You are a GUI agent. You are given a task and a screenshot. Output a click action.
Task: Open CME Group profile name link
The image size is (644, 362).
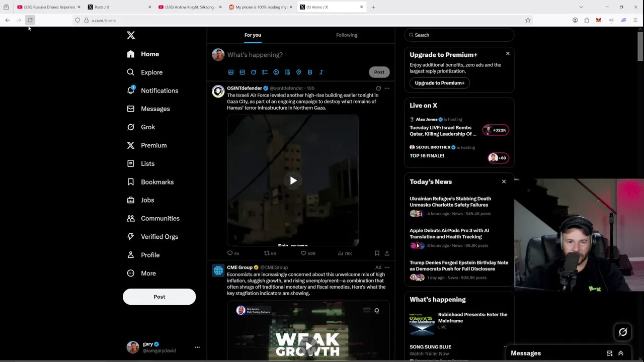tap(239, 267)
